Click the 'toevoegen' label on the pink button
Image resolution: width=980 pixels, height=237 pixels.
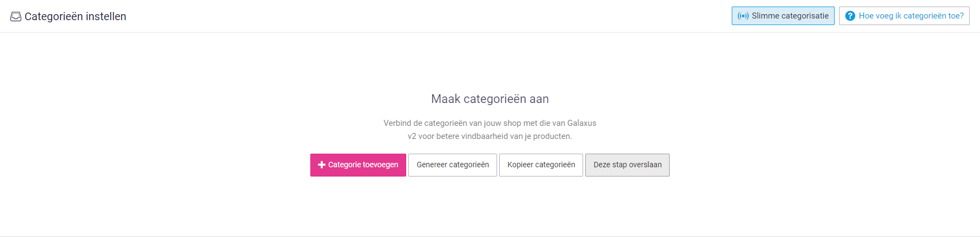point(380,165)
